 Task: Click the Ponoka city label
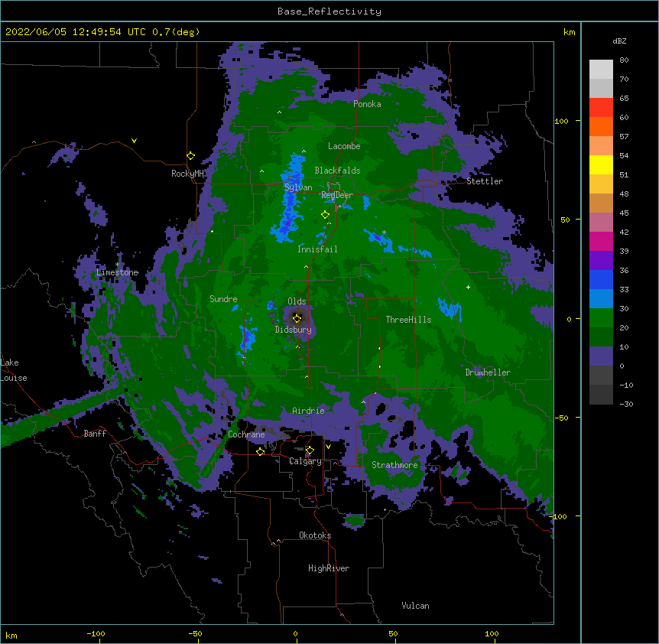click(x=367, y=104)
